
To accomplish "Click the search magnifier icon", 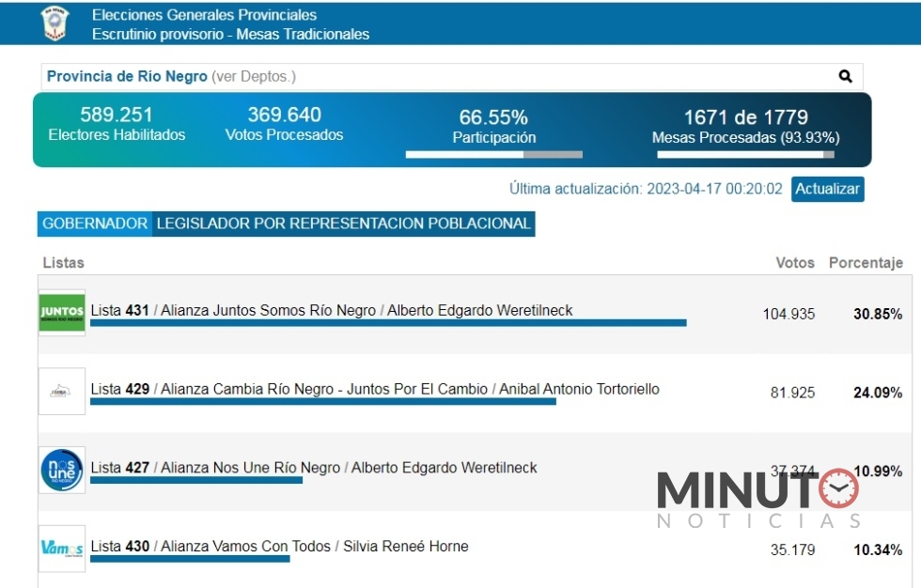I will tap(845, 77).
